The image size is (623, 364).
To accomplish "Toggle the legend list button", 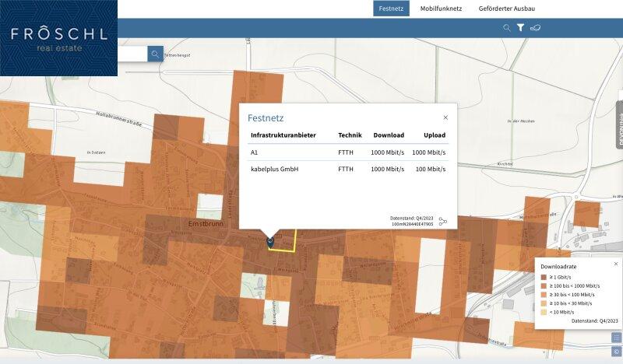I will click(x=616, y=338).
